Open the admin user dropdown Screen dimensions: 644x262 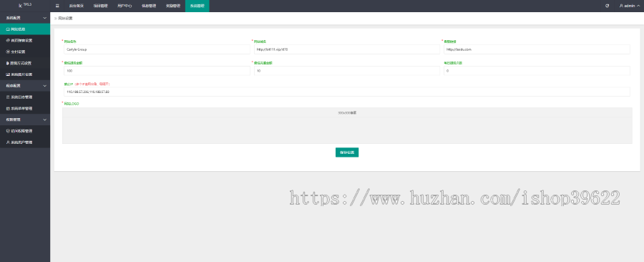tap(630, 6)
